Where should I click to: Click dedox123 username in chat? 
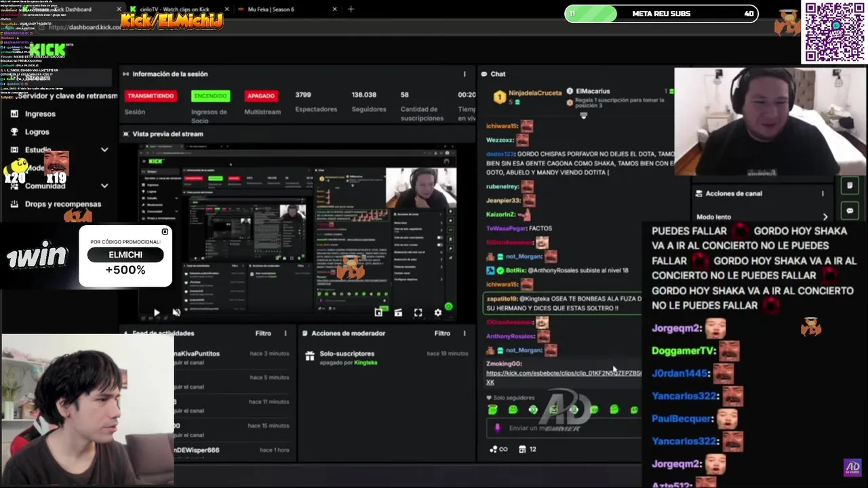[500, 155]
